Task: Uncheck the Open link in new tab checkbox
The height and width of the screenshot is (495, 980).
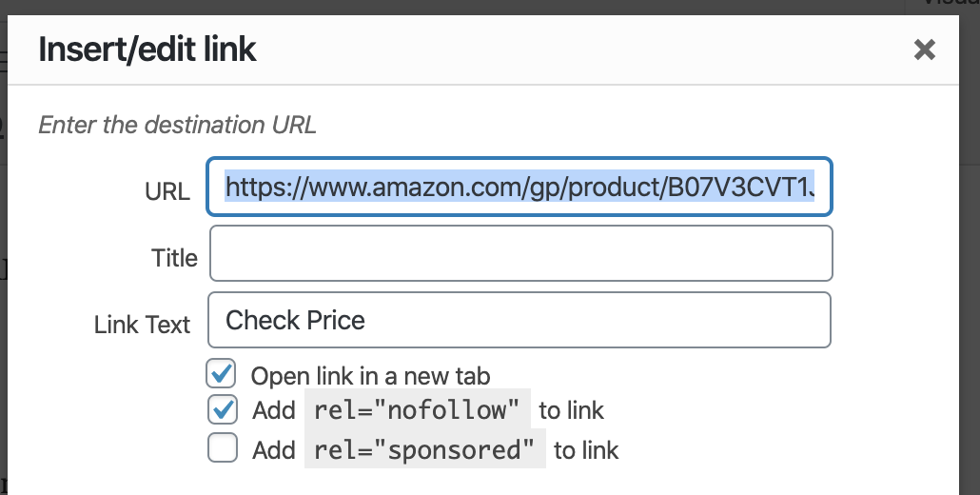Action: point(223,373)
